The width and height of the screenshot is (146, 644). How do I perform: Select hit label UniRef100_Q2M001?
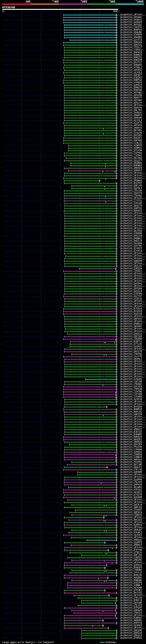(x=131, y=565)
